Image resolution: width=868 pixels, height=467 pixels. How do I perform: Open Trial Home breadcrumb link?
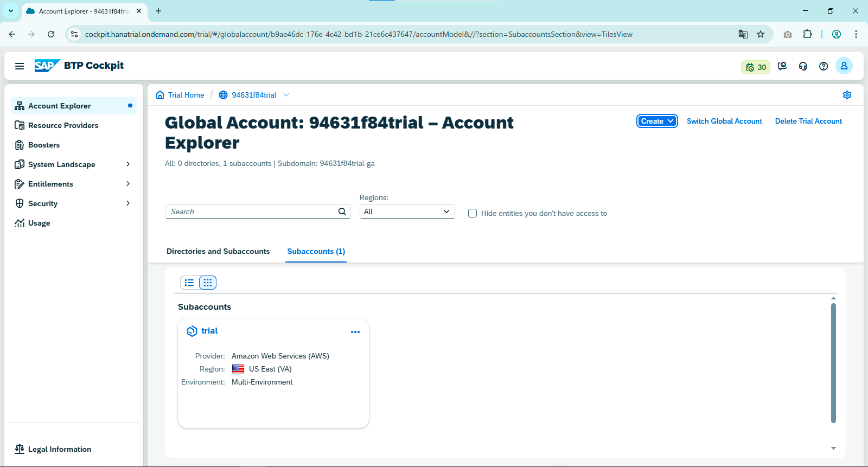(186, 95)
